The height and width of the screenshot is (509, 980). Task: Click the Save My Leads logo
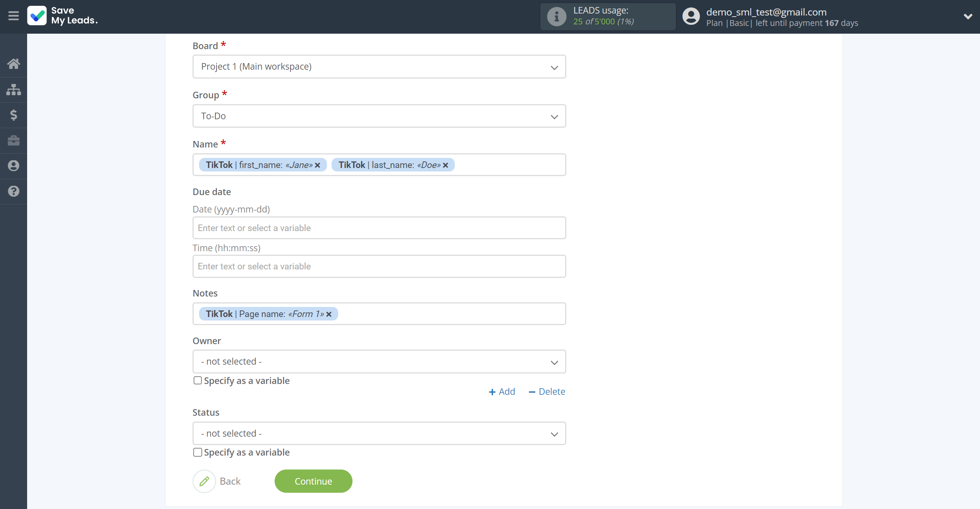tap(62, 15)
